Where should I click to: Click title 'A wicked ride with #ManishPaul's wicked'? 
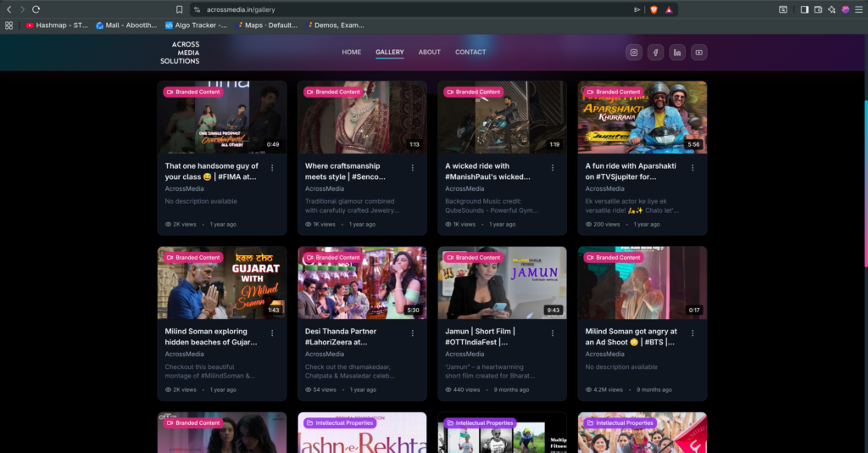(x=487, y=171)
